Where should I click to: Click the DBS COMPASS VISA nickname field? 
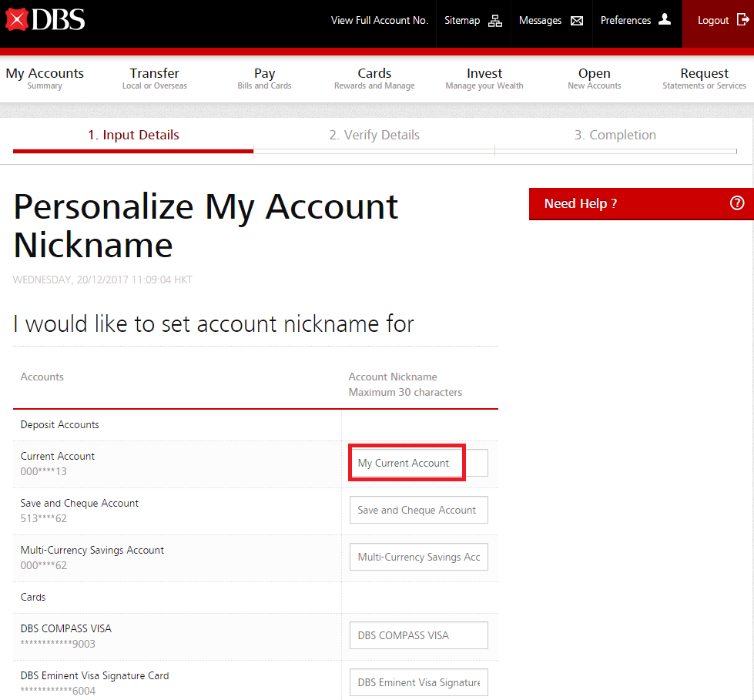click(418, 635)
